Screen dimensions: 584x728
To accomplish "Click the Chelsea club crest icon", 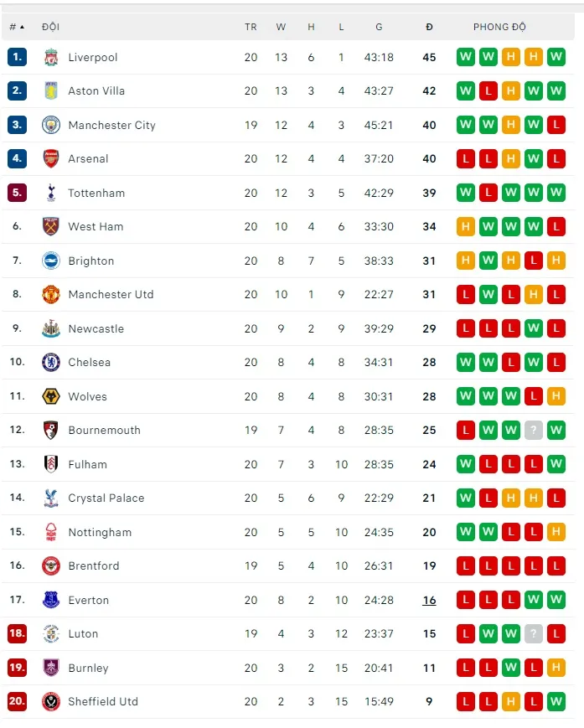I will point(51,362).
